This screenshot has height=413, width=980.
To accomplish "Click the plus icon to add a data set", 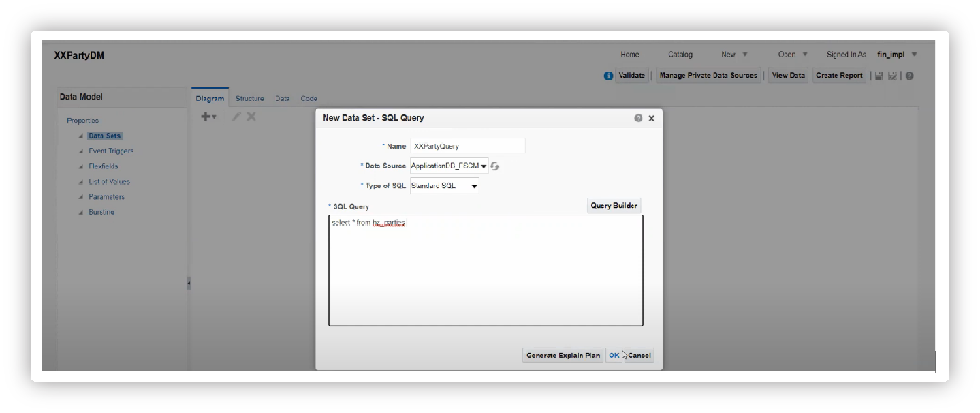I will [x=205, y=116].
